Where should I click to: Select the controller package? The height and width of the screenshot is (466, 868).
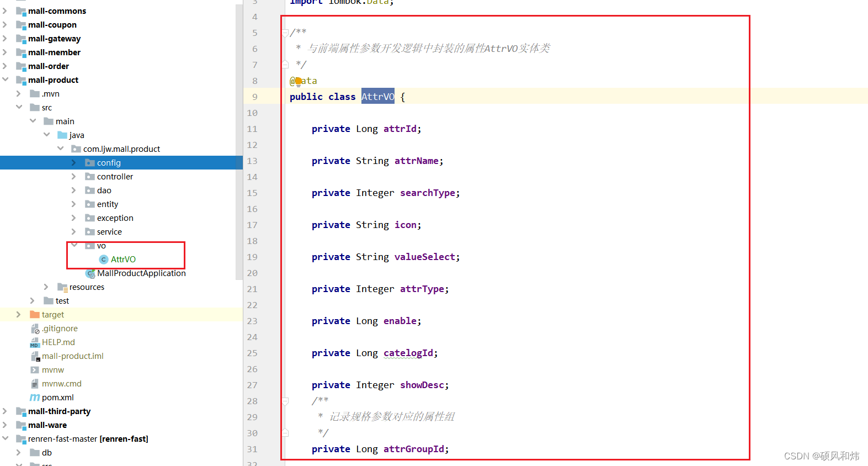pyautogui.click(x=115, y=177)
